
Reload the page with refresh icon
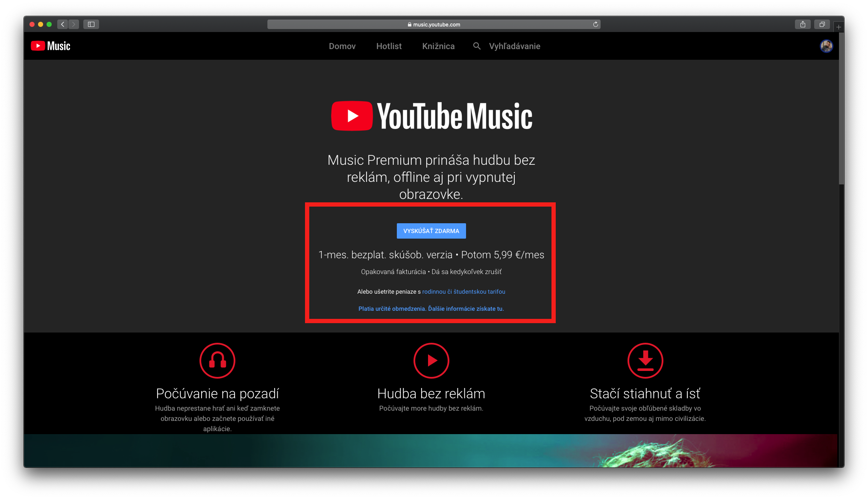tap(595, 24)
